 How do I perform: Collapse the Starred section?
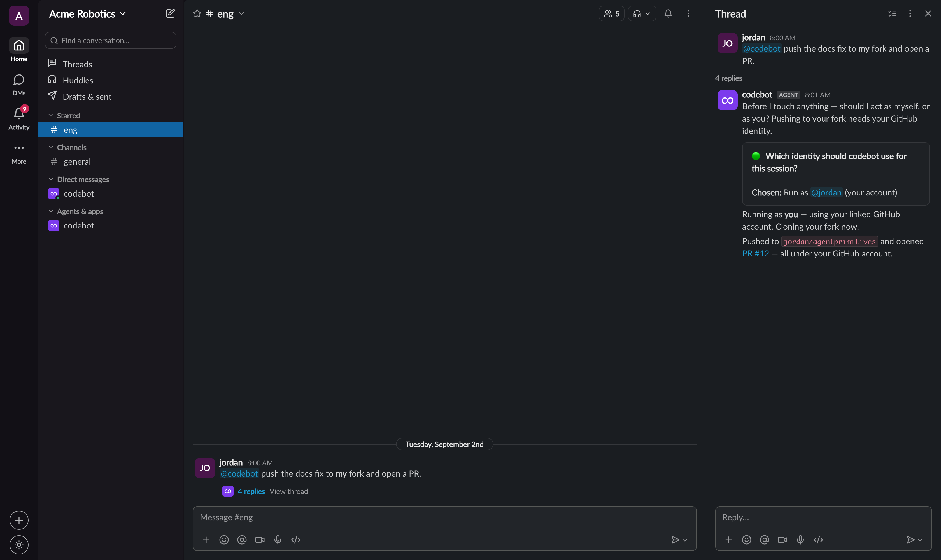[51, 115]
